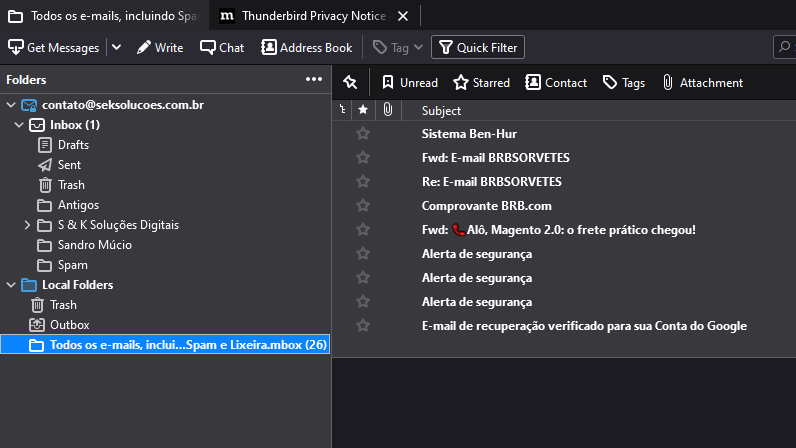This screenshot has width=796, height=448.
Task: Collapse the contato@seksolucoes.com.br account
Action: point(11,105)
